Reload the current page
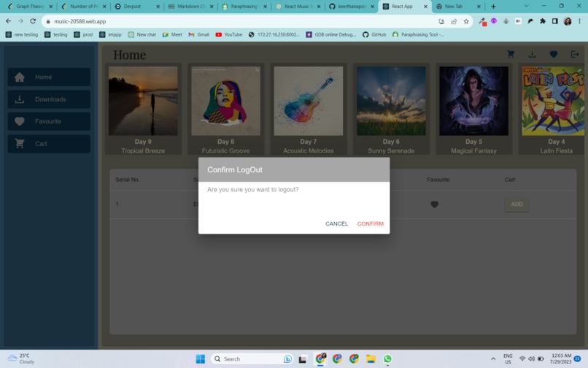This screenshot has height=368, width=588. point(33,21)
